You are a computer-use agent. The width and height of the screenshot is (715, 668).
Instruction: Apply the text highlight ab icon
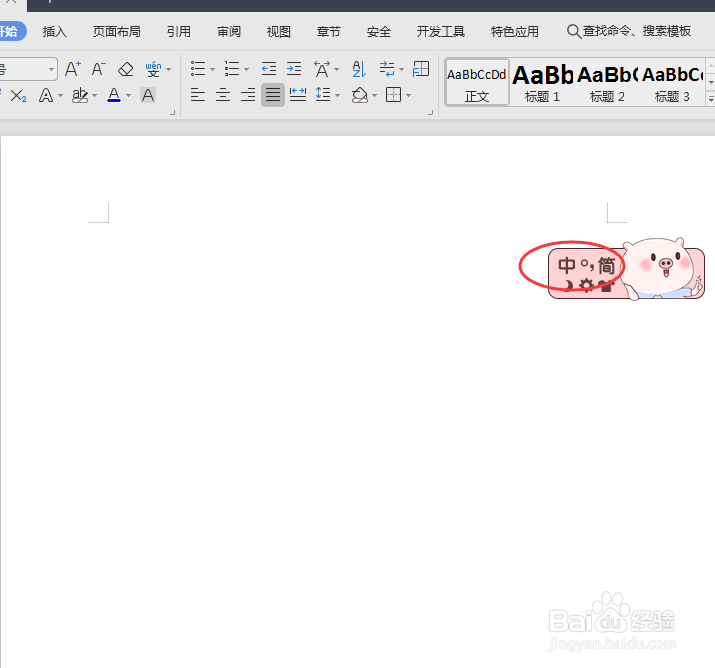(80, 95)
